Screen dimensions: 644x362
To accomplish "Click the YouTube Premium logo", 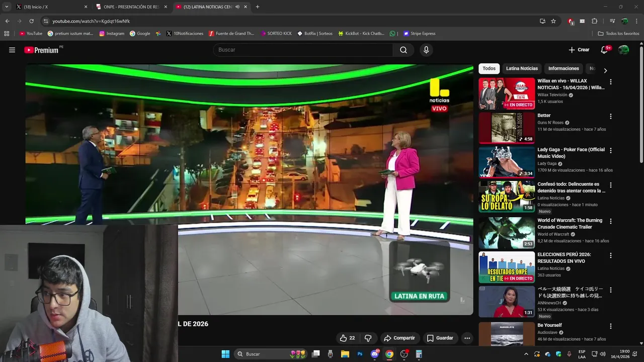I will click(43, 50).
